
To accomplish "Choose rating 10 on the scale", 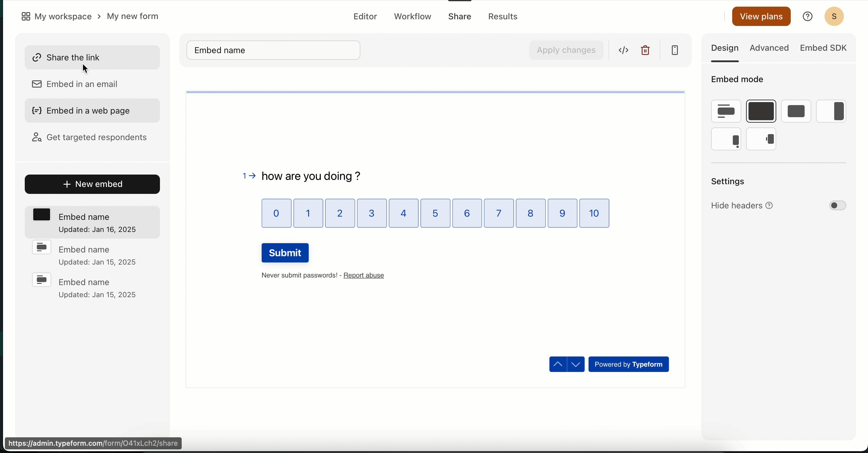I will point(594,213).
